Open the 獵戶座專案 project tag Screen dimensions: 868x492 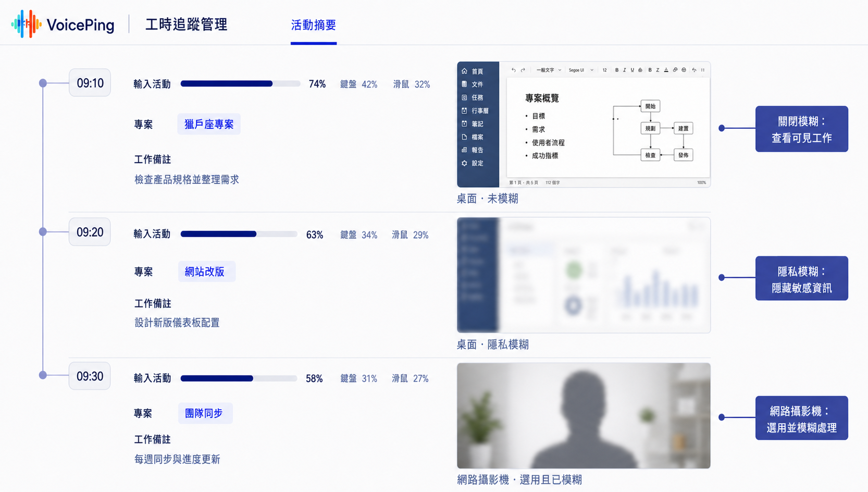[x=209, y=124]
